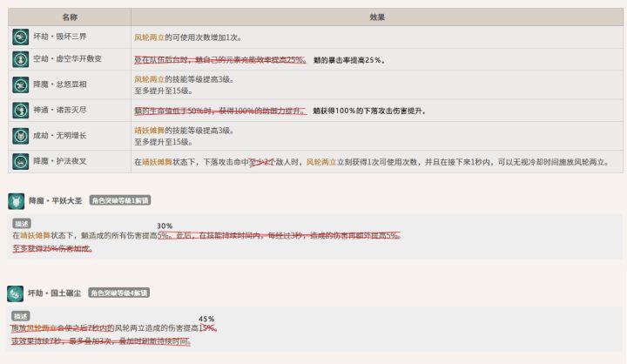Click the 角色突破等级4解锁 badge
Image resolution: width=627 pixels, height=364 pixels.
pyautogui.click(x=118, y=293)
